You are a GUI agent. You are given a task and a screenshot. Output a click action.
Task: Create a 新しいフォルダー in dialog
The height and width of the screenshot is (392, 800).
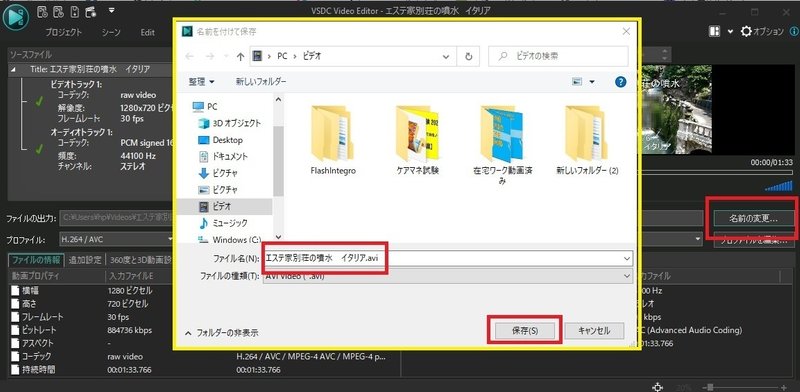click(261, 82)
